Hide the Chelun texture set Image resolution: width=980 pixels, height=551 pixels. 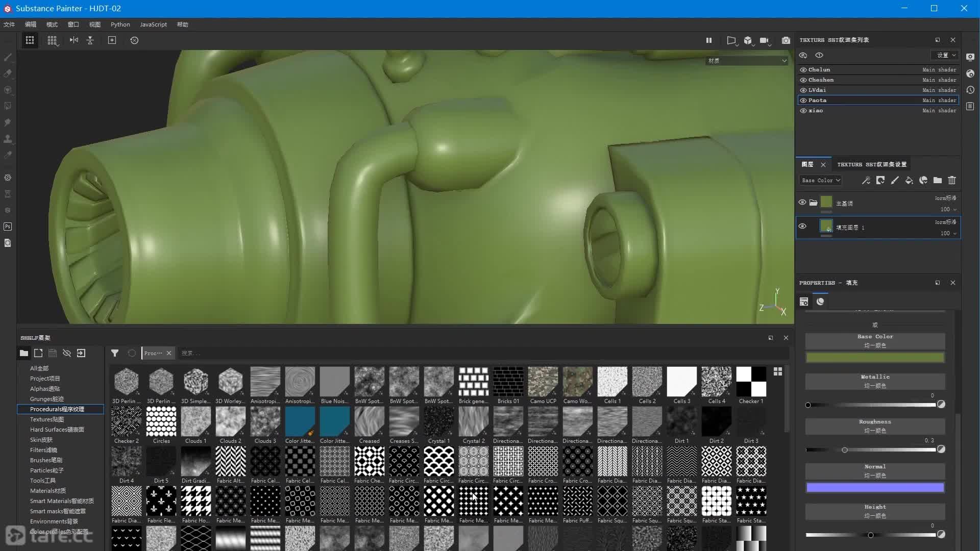[803, 70]
